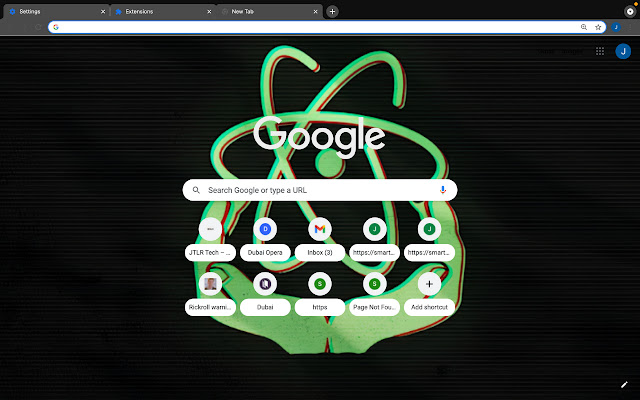Click the 'Add shortcut' label
Viewport: 640px width, 400px height.
click(x=429, y=307)
